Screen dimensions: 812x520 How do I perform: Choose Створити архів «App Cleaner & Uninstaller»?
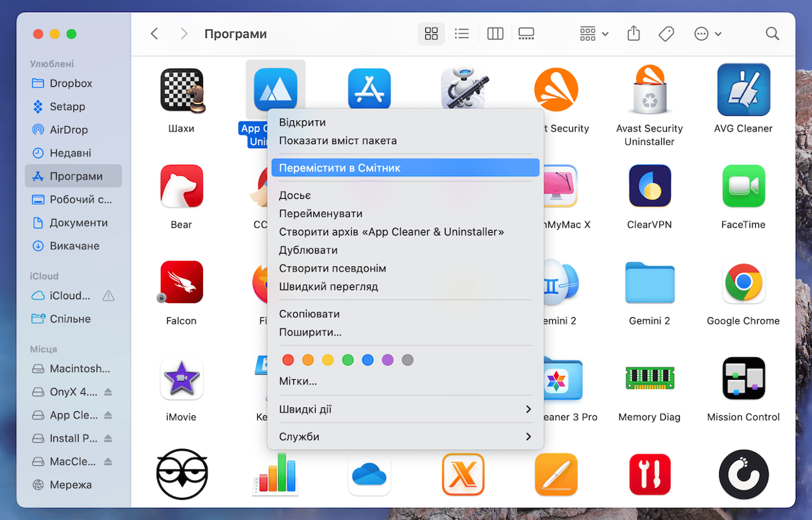405,232
